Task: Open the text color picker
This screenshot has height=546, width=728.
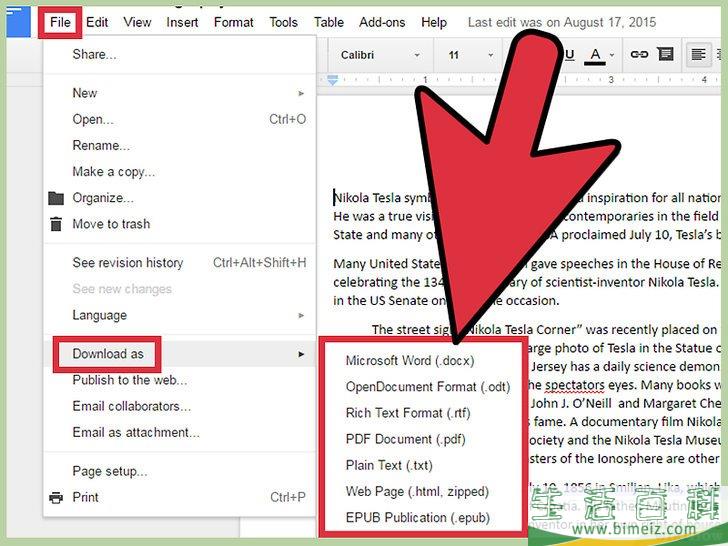Action: [x=599, y=55]
